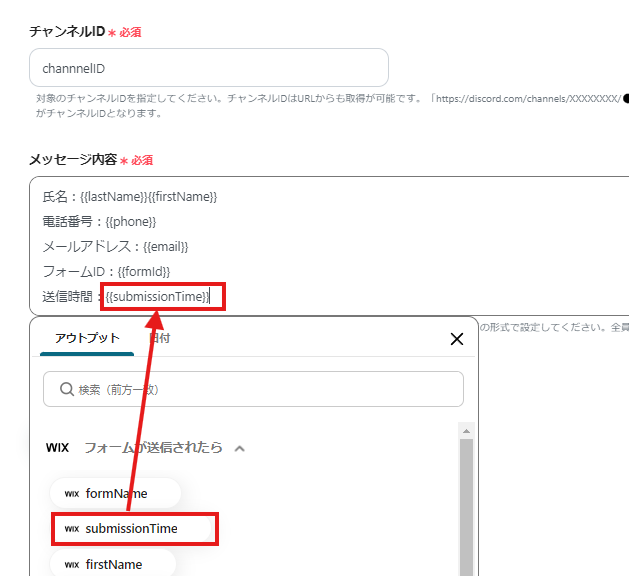Switch to the 日付 tab
The width and height of the screenshot is (629, 576).
[x=160, y=338]
